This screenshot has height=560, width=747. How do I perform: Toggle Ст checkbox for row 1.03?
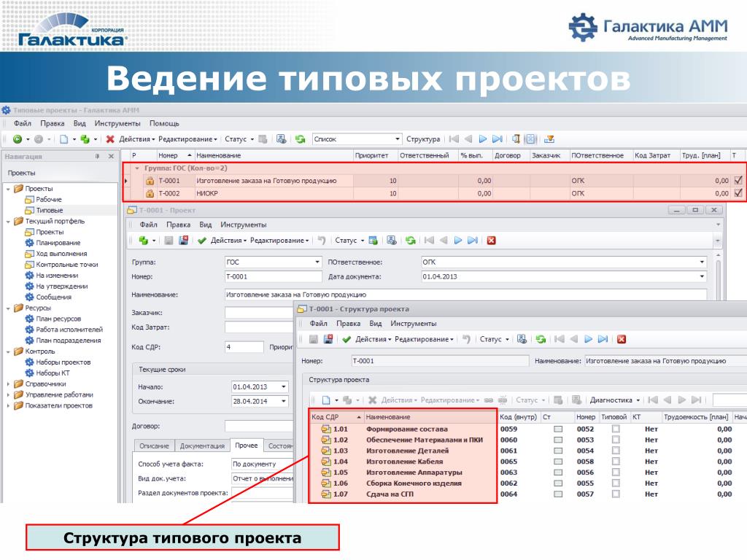pyautogui.click(x=558, y=451)
